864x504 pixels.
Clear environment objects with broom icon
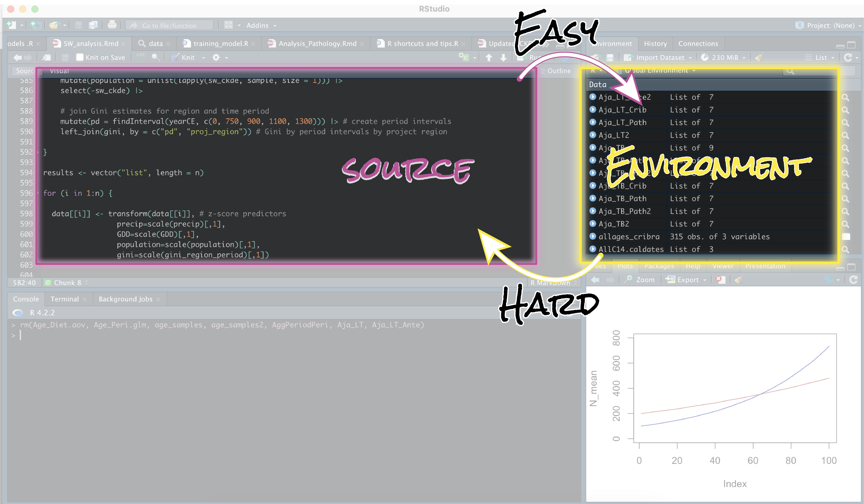759,57
